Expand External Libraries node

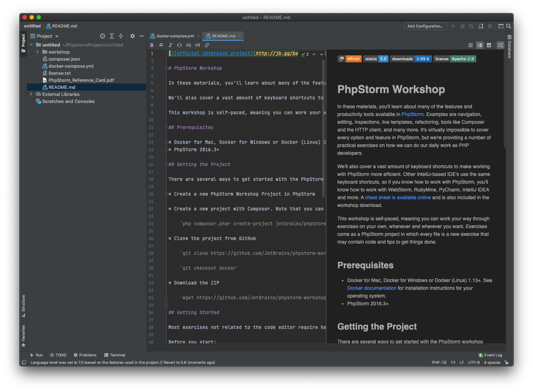(x=31, y=94)
